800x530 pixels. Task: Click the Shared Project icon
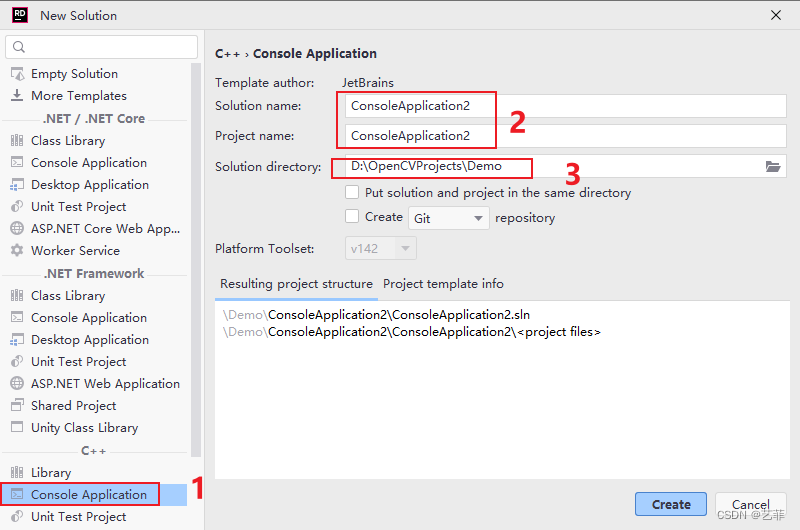17,406
